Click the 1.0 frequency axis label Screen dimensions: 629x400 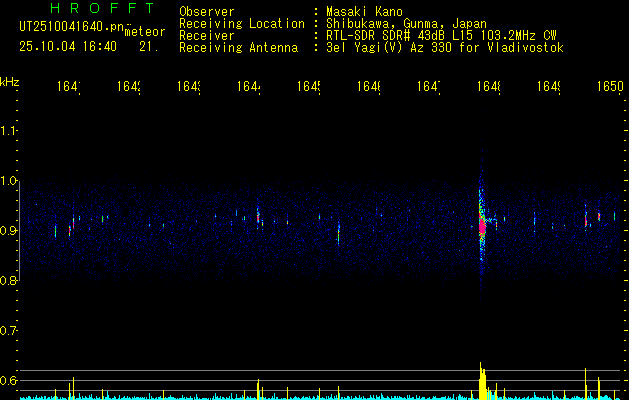pos(9,181)
